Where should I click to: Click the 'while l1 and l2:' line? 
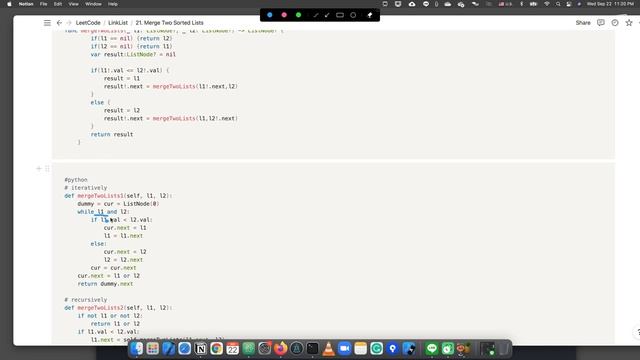tap(103, 212)
